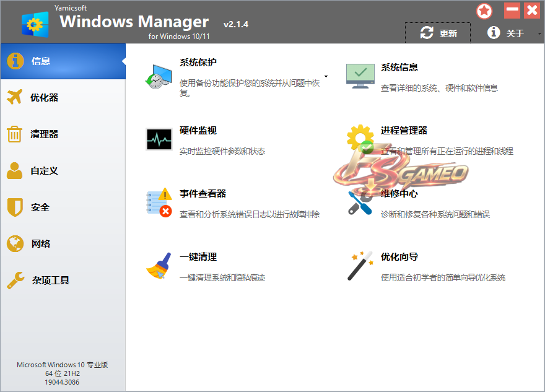545x392 pixels.
Task: Open 系统保护 title link
Action: [x=198, y=63]
